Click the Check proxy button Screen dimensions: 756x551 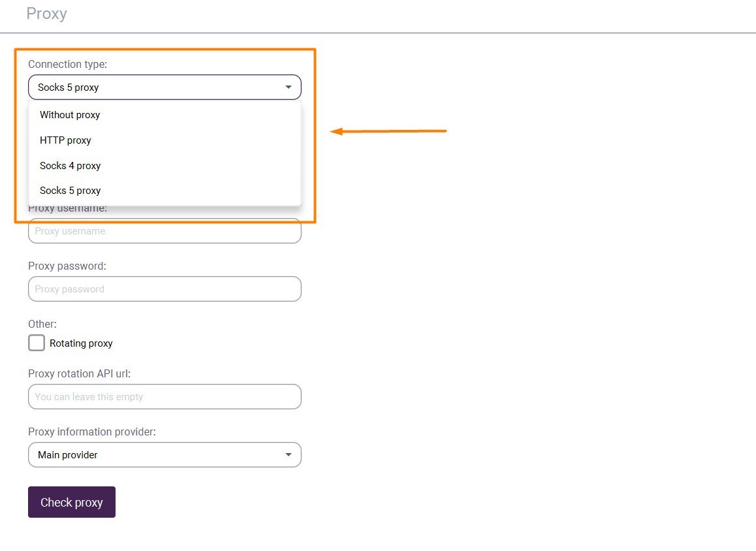click(x=71, y=502)
